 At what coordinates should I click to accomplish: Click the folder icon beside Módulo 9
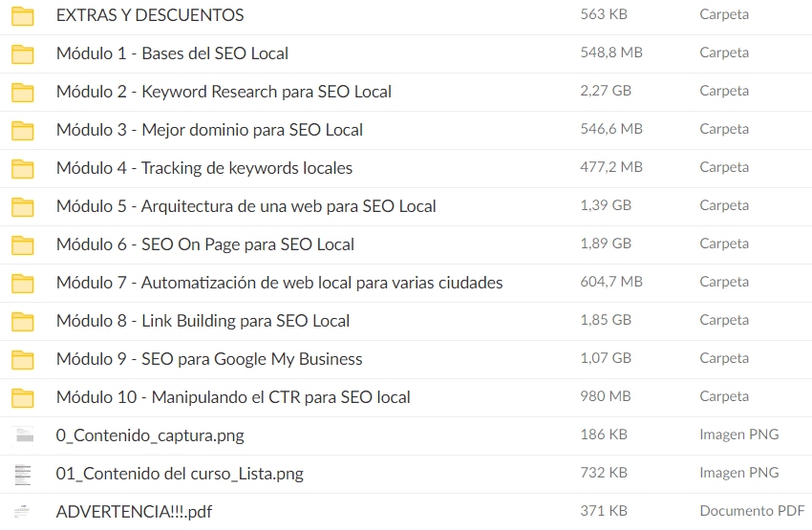23,360
